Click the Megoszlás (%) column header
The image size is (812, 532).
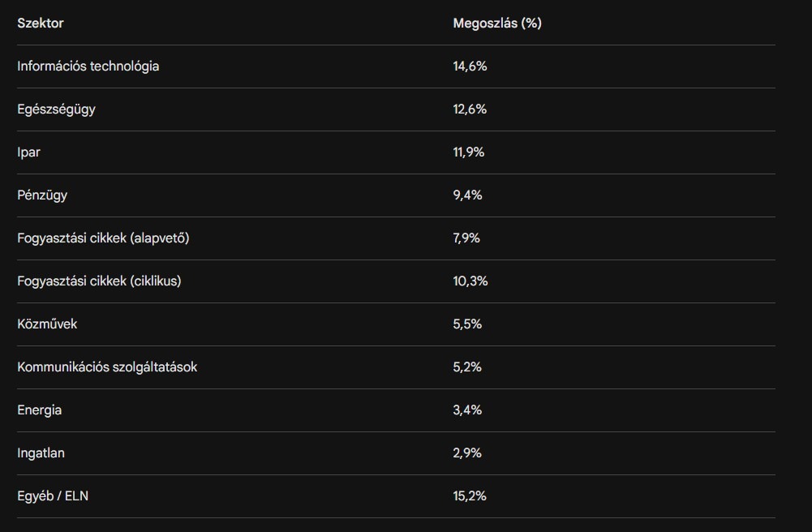point(496,24)
